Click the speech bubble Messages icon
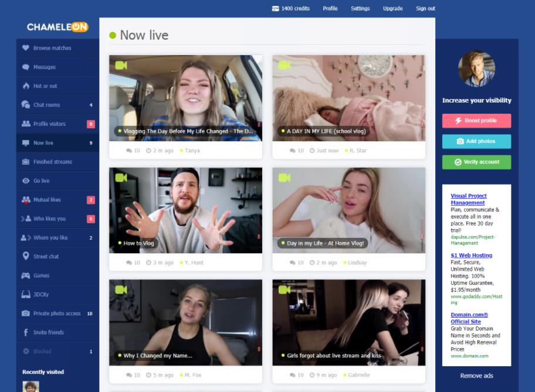535x392 pixels. tap(25, 67)
